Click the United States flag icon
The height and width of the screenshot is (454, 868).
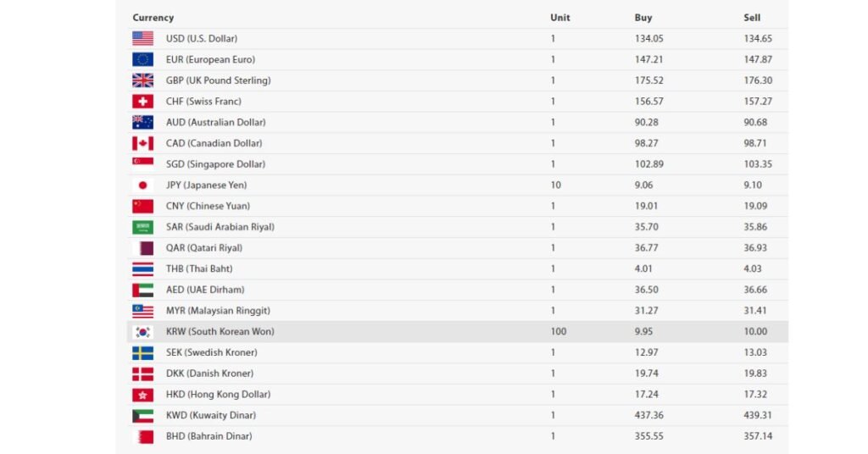tap(142, 38)
